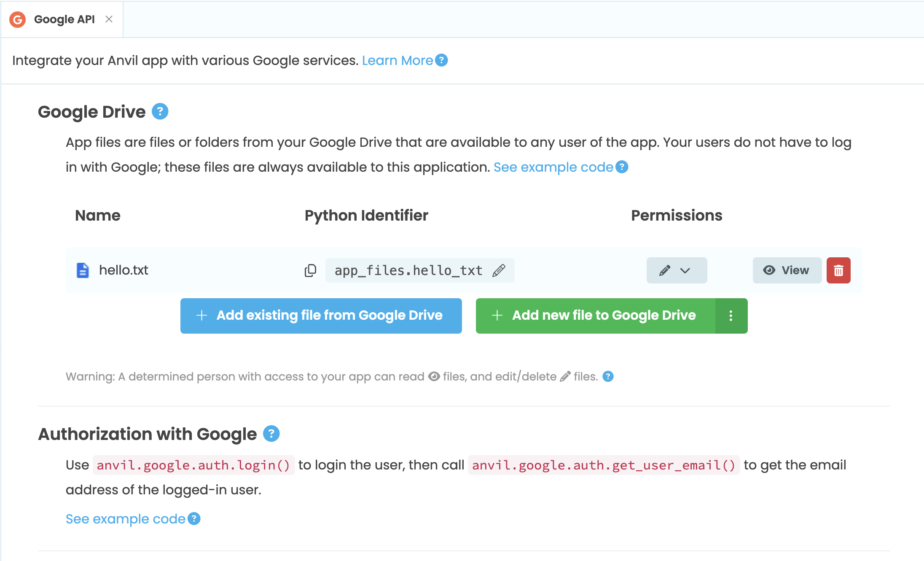Open the three-dot menu on Add new file
The image size is (924, 561).
tap(731, 316)
